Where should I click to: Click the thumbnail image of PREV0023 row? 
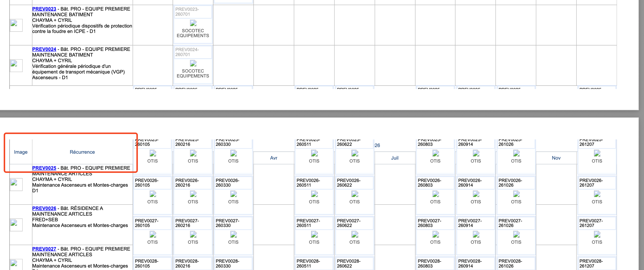(16, 25)
